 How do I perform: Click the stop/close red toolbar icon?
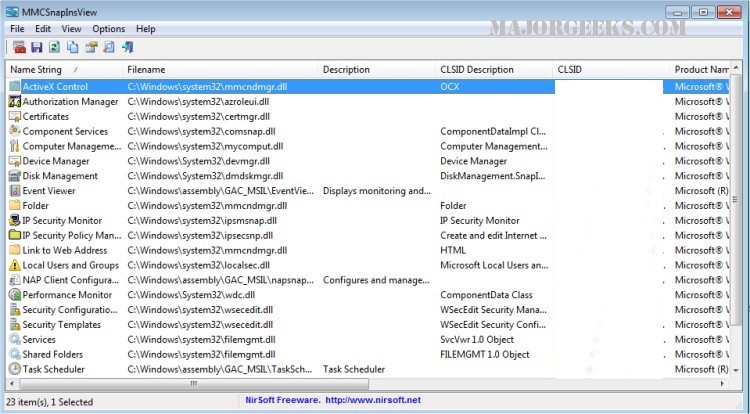coord(19,47)
